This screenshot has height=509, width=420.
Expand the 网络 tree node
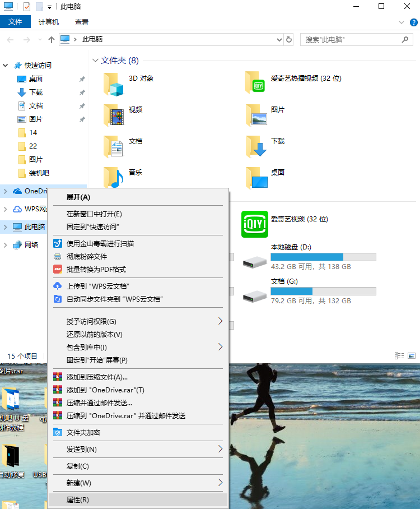point(6,245)
